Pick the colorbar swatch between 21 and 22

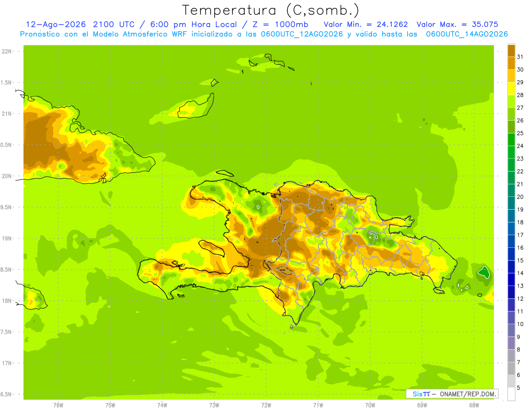pyautogui.click(x=511, y=177)
